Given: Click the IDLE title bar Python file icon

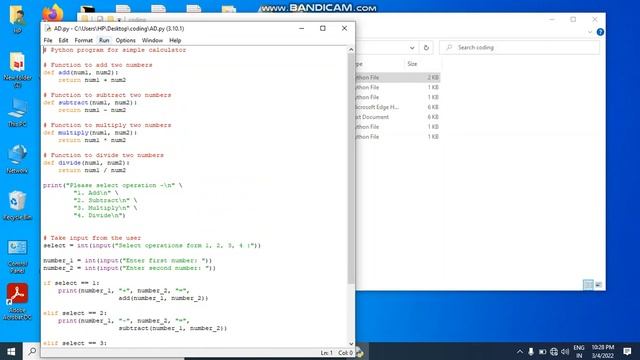Looking at the screenshot, I should pyautogui.click(x=48, y=29).
